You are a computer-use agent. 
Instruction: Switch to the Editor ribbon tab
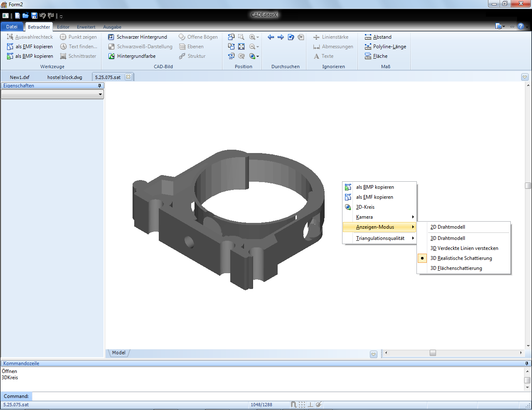click(63, 27)
